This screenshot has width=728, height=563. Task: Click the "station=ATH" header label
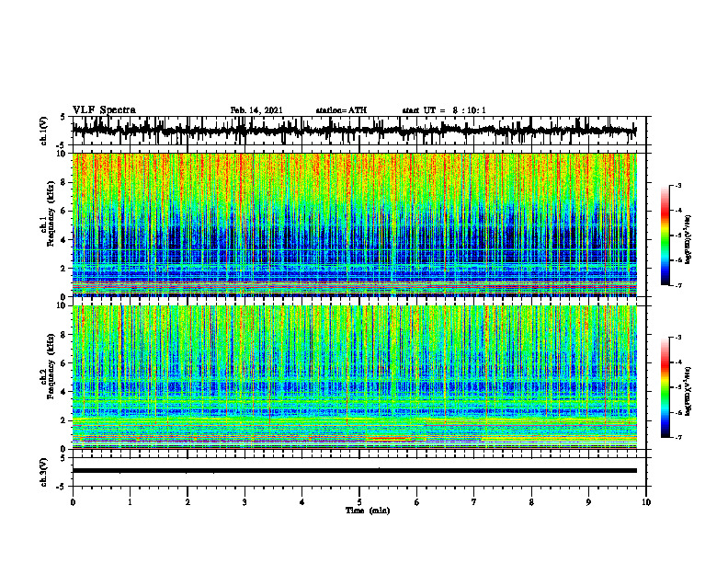[x=341, y=110]
